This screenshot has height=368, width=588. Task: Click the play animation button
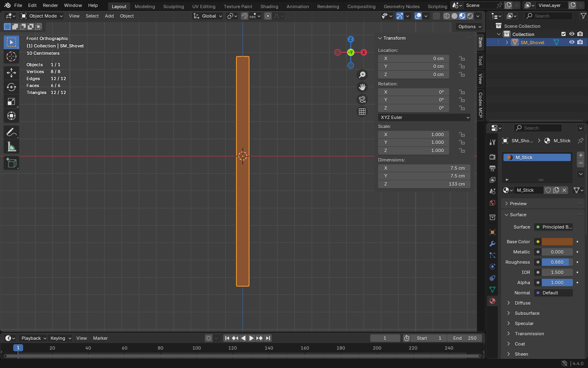[x=251, y=338]
